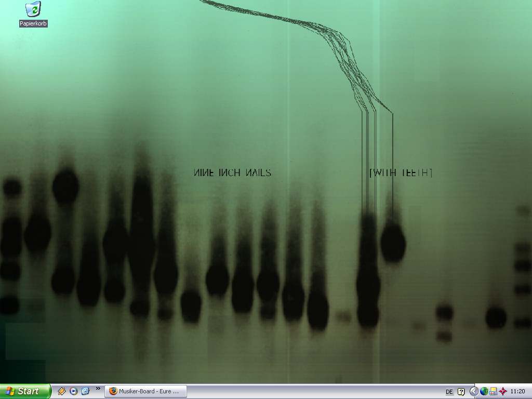Switch to Musiker-Board Firefox taskbar window
This screenshot has height=399, width=532.
click(145, 391)
